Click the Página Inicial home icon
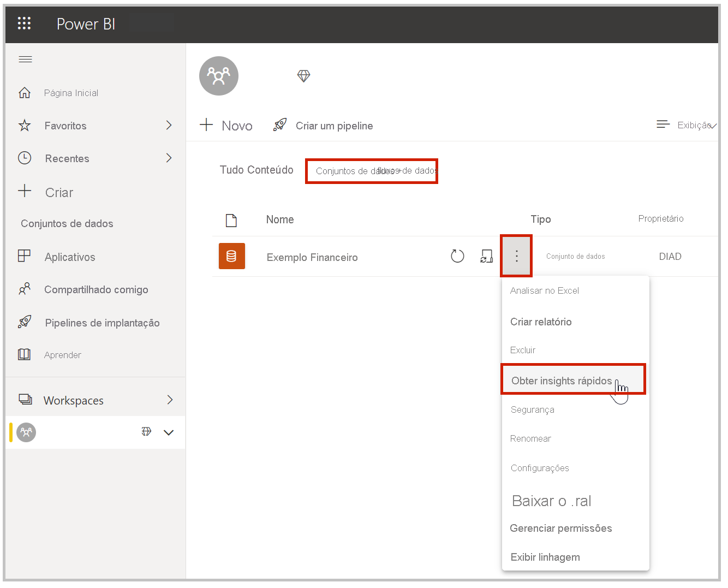 coord(25,93)
